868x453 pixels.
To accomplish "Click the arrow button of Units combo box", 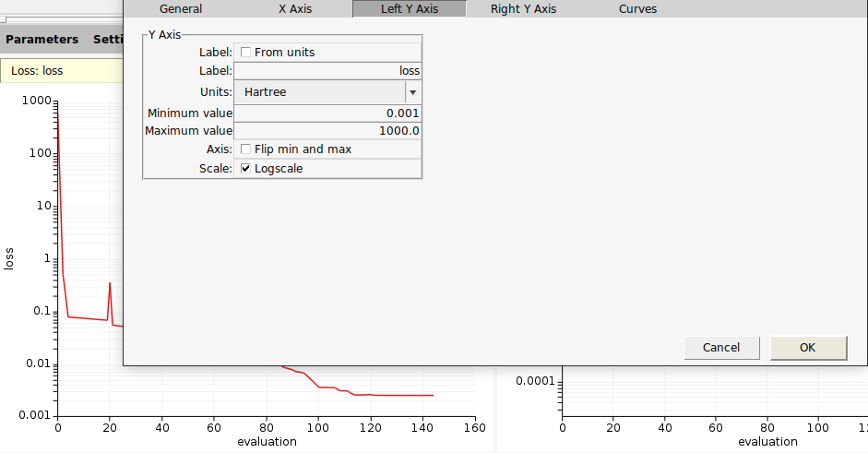I will (412, 92).
